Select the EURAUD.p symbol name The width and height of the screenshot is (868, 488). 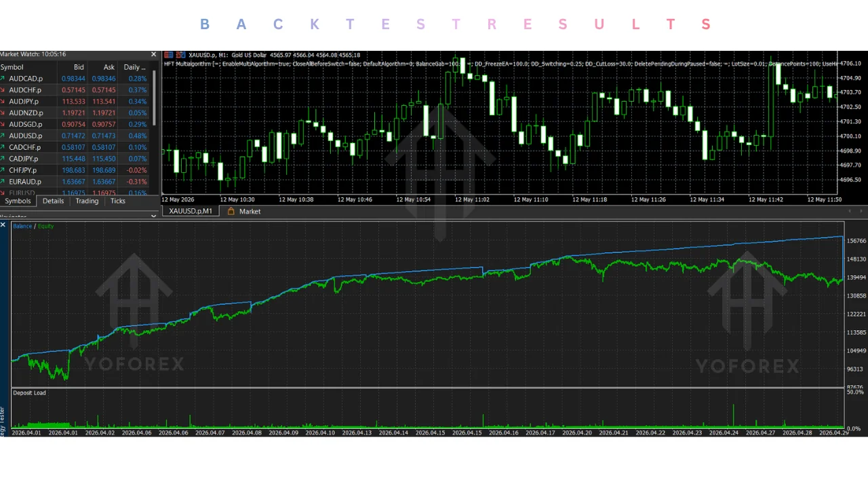[x=25, y=182]
